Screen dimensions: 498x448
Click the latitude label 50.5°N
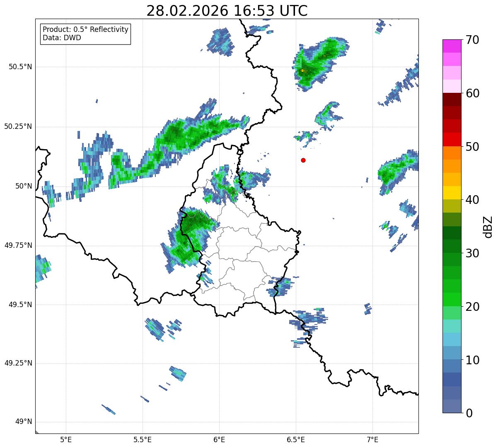point(20,67)
